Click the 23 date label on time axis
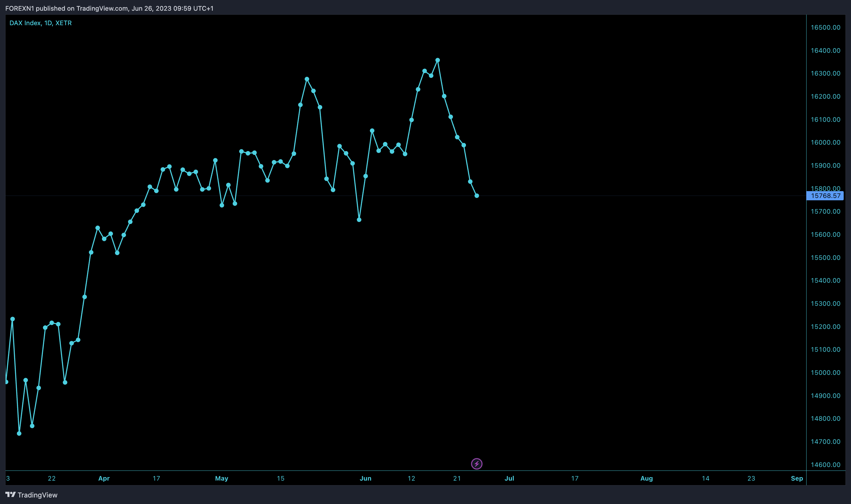The image size is (851, 504). tap(751, 479)
